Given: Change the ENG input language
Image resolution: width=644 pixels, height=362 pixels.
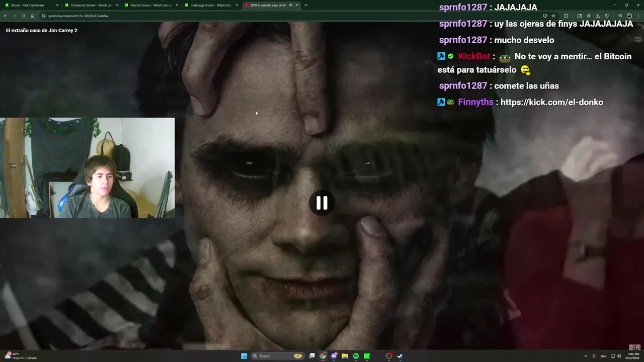Looking at the screenshot, I should [603, 356].
